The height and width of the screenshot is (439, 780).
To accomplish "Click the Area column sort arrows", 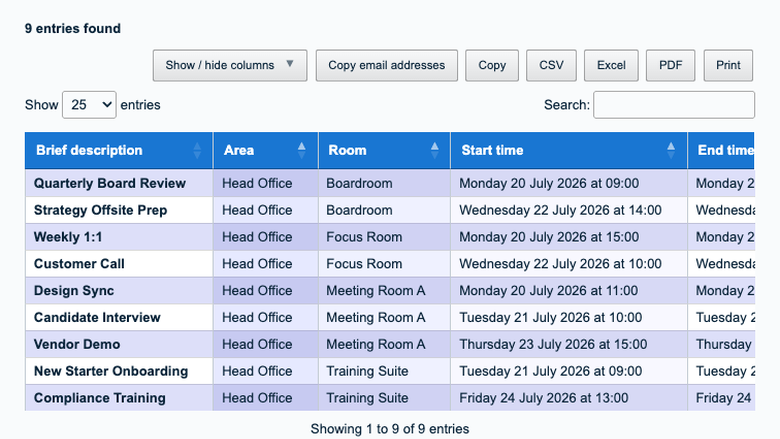I will (301, 150).
